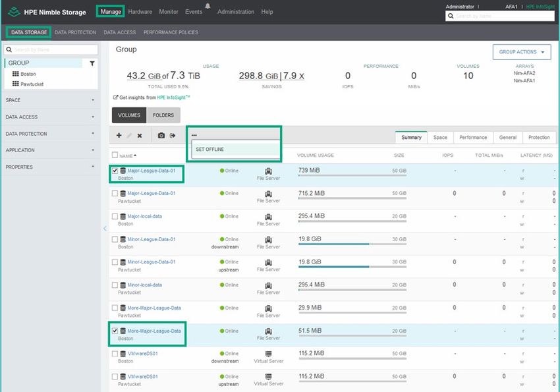Viewport: 560px width, 392px height.
Task: Click the filter funnel icon beside GROUP
Action: tap(92, 63)
